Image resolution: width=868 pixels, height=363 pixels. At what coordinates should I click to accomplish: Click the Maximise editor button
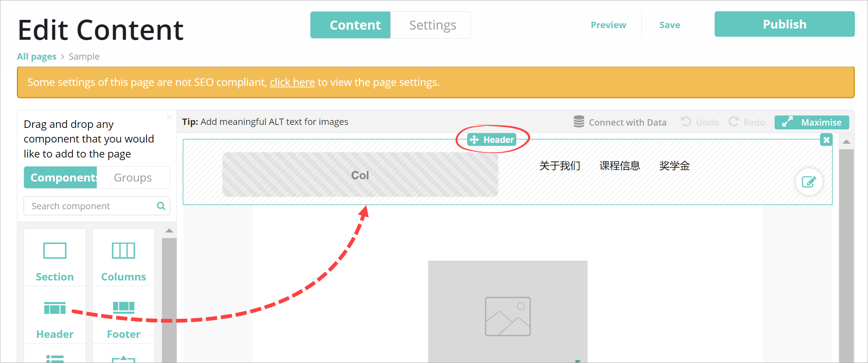pyautogui.click(x=812, y=122)
